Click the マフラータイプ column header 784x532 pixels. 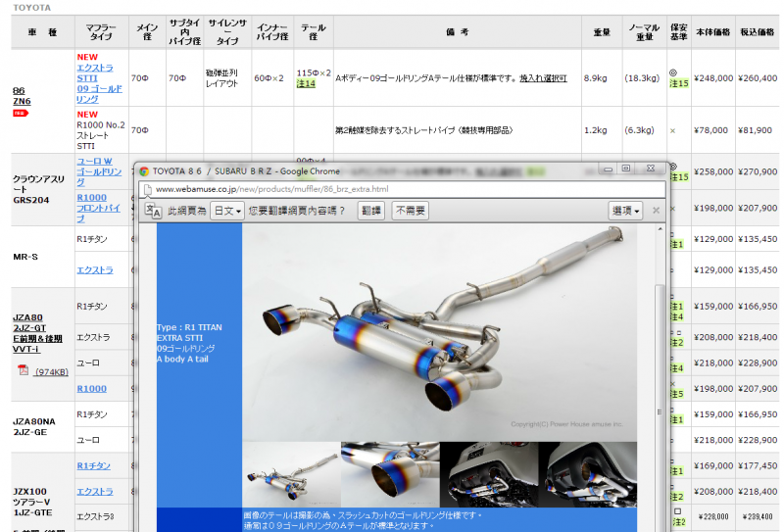point(102,32)
